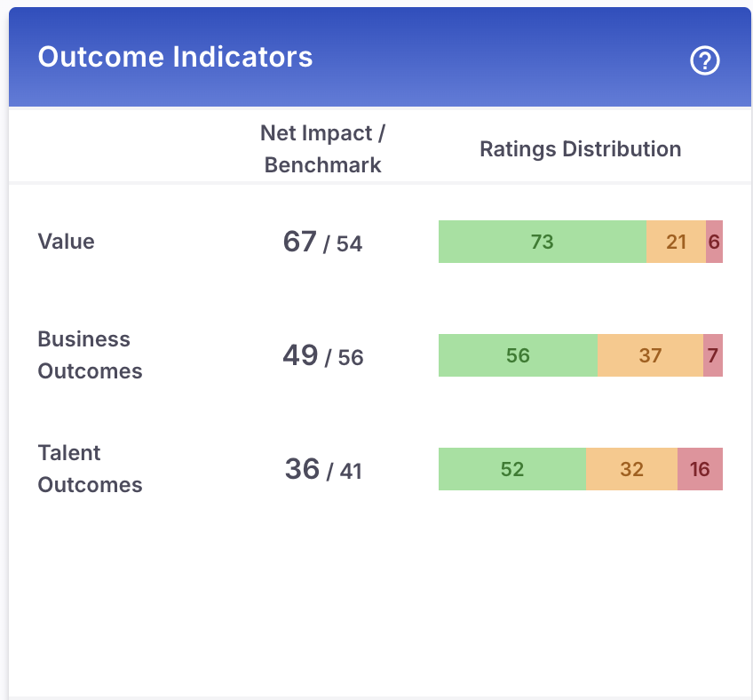Click the Value benchmark number 54
Viewport: 753px width, 700px height.
coord(349,244)
